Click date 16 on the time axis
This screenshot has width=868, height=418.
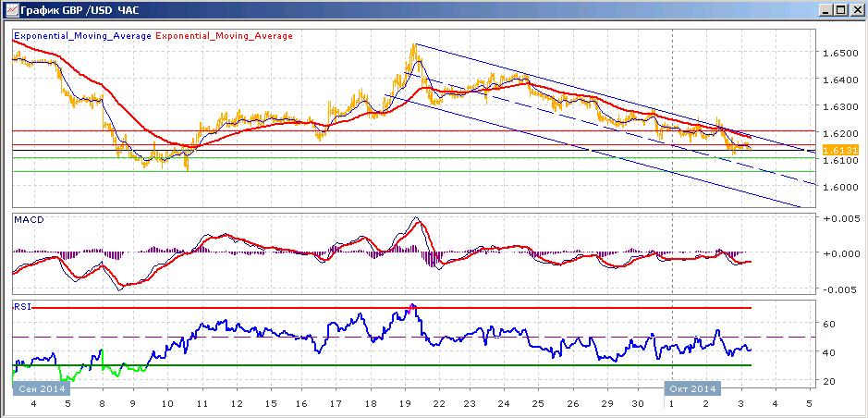[x=301, y=405]
